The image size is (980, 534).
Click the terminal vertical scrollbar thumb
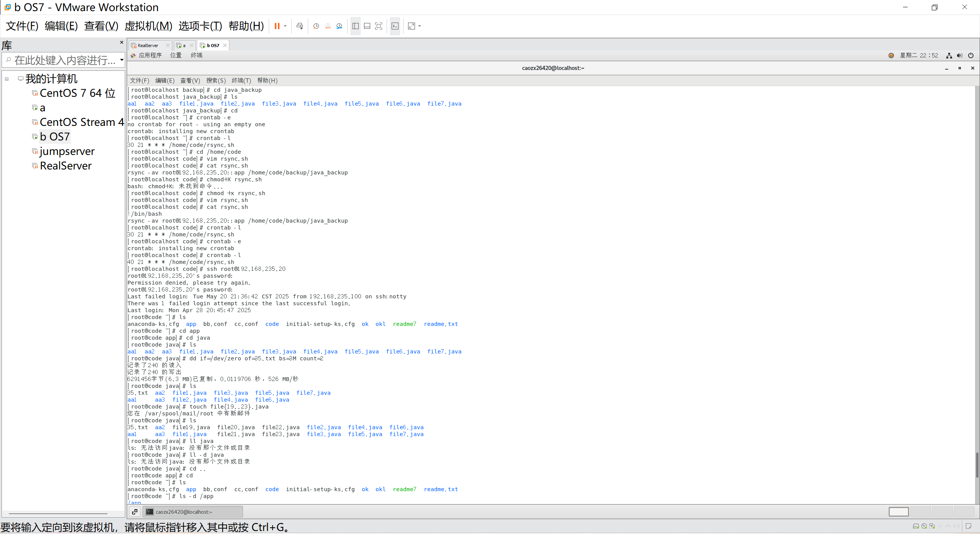point(977,465)
